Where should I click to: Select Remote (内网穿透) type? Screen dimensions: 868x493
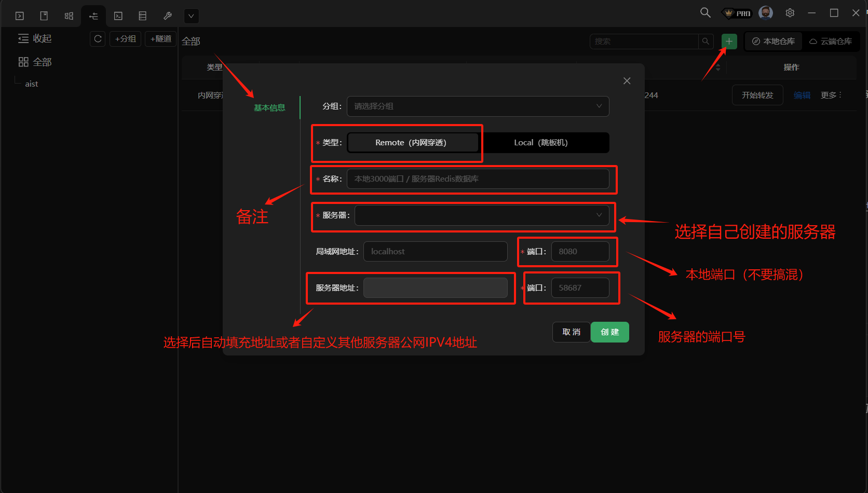(x=413, y=143)
